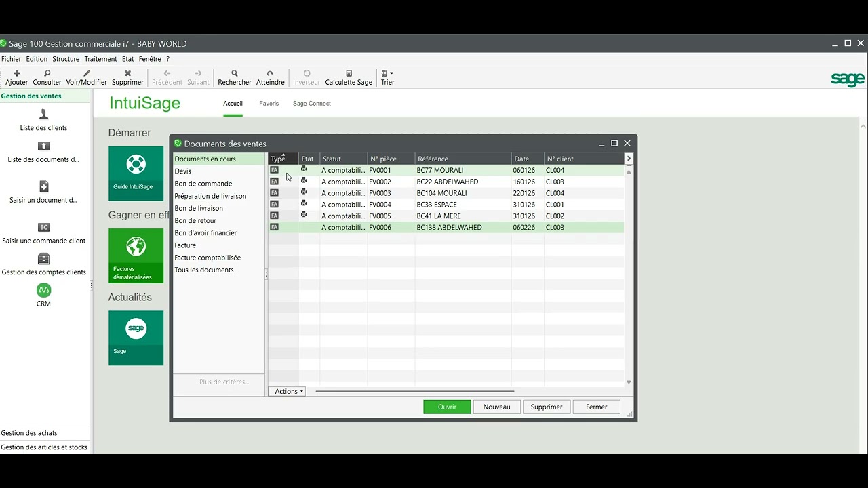Click the Ouvrir button
The width and height of the screenshot is (868, 488).
click(x=447, y=407)
